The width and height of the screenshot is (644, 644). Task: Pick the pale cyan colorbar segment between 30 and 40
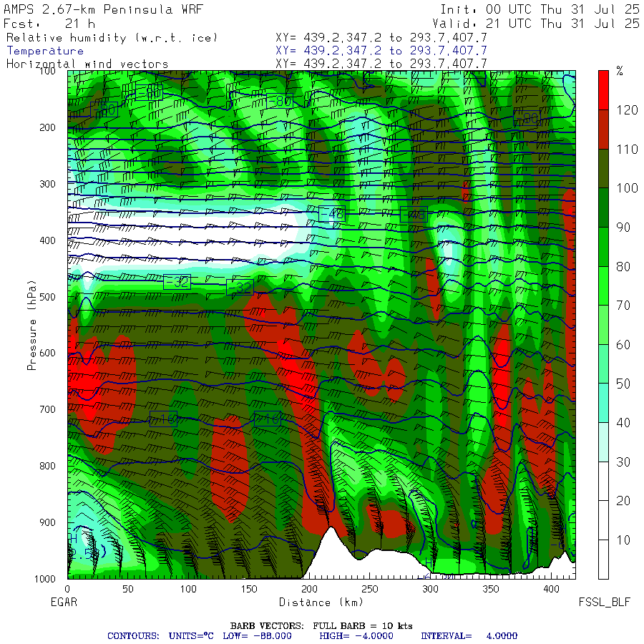click(603, 442)
